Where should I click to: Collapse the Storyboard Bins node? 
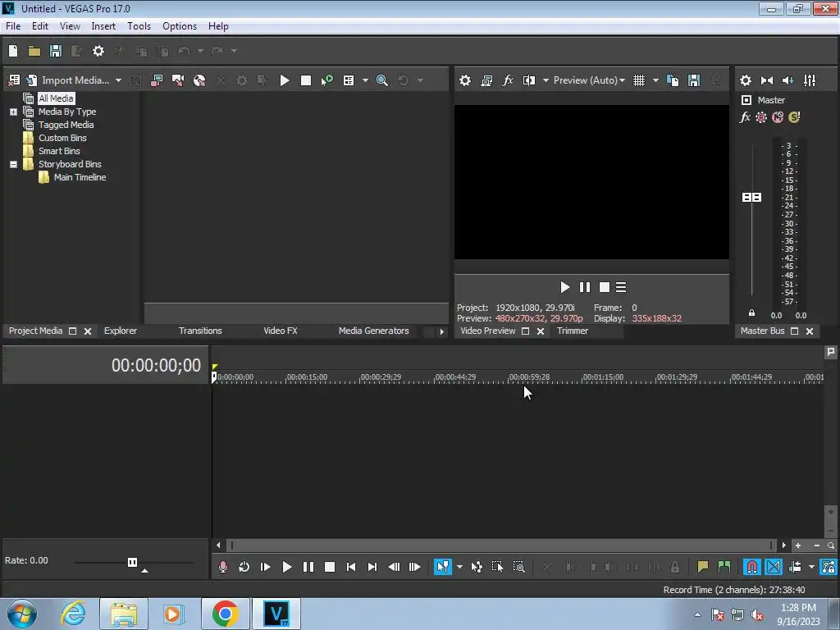[13, 164]
